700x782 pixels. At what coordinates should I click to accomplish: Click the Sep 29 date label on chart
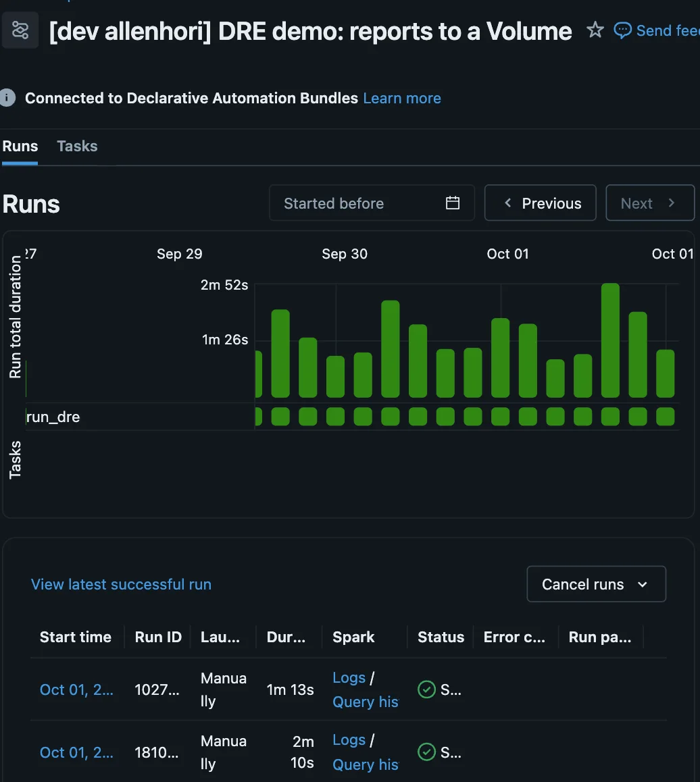pos(180,254)
